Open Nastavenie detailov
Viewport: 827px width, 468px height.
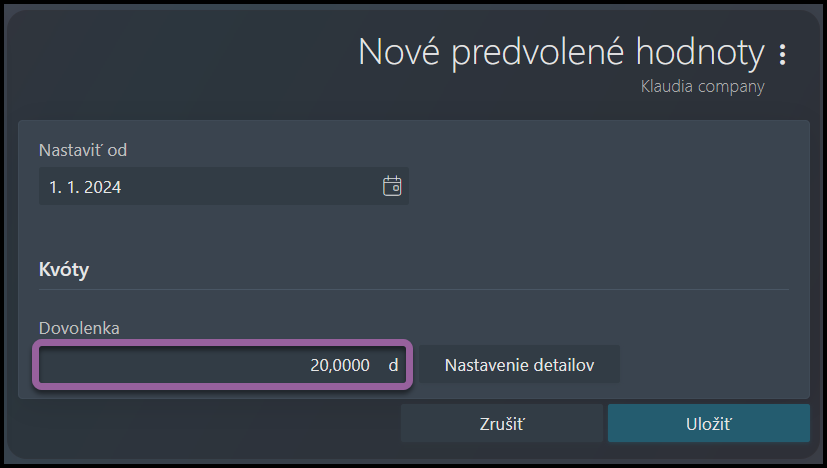(x=520, y=365)
